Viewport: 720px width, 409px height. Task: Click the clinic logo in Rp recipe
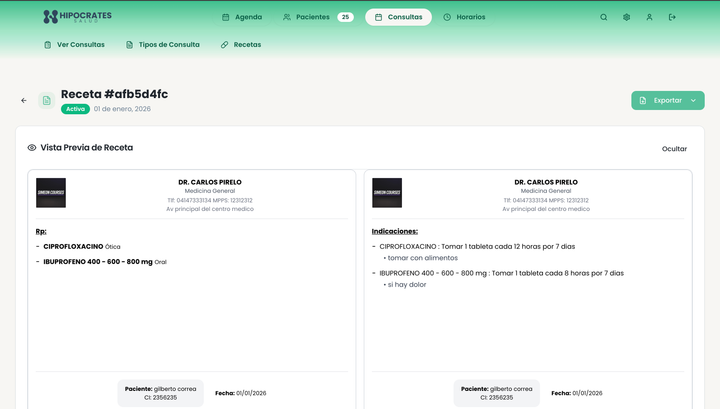[x=51, y=193]
